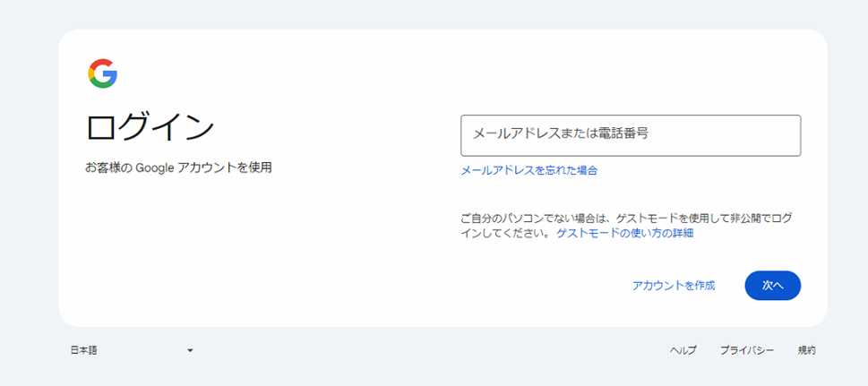Click お客様の Google アカウントを使用 text
The width and height of the screenshot is (868, 386).
[x=178, y=167]
